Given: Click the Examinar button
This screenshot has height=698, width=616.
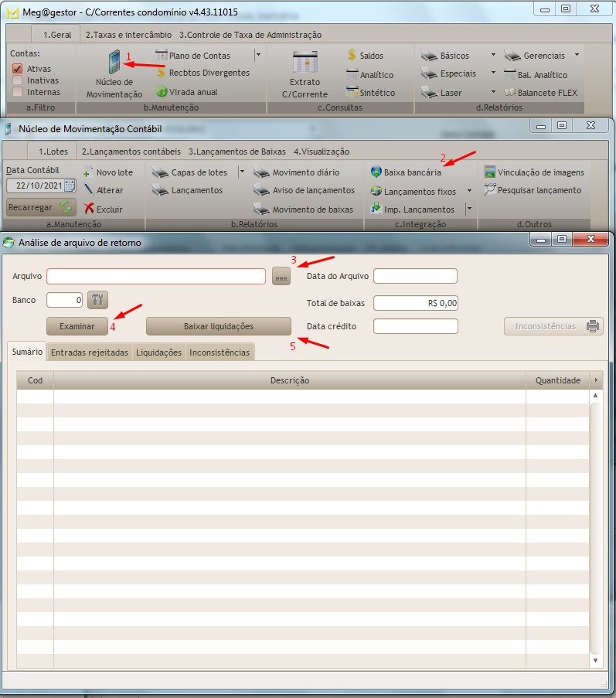Looking at the screenshot, I should (x=77, y=326).
